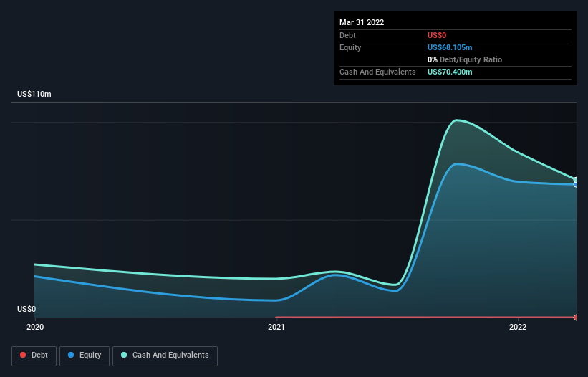The image size is (588, 377).
Task: Click the US$70.400m cash value
Action: pyautogui.click(x=450, y=72)
